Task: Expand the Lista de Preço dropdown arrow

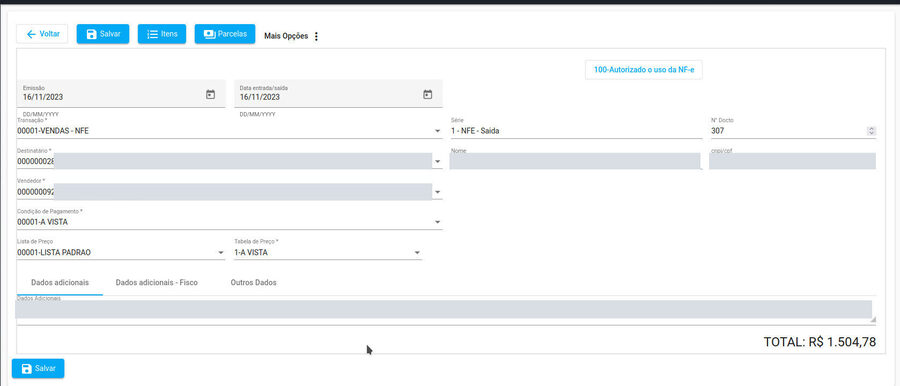Action: point(220,252)
